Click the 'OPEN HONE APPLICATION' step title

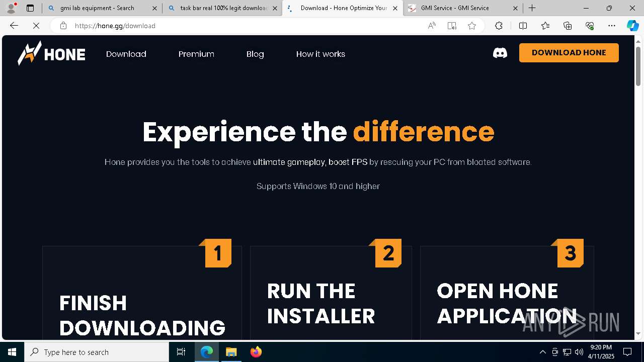pyautogui.click(x=507, y=304)
